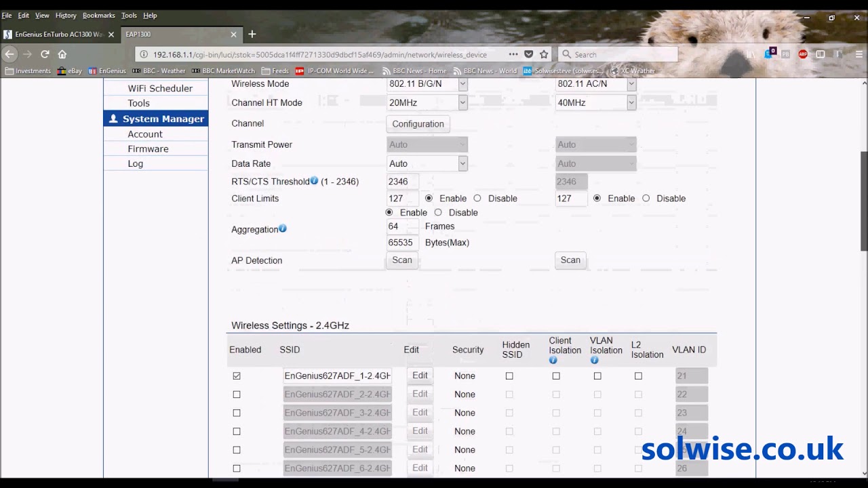Show site information for 192.168.1.1
Viewport: 868px width, 488px height.
coord(144,54)
